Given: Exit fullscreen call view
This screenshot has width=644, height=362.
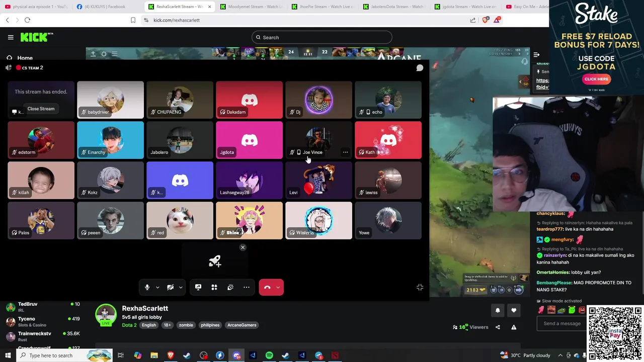Looking at the screenshot, I should [420, 287].
